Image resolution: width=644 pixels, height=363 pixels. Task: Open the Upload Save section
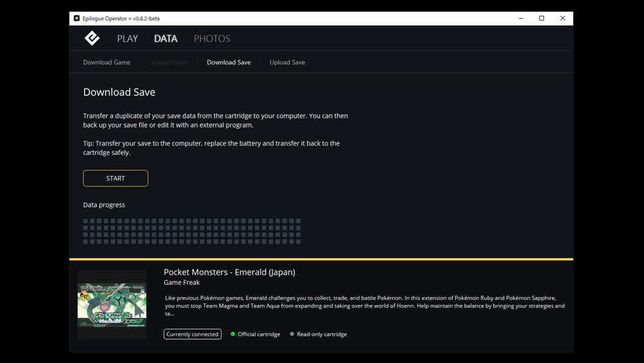287,63
